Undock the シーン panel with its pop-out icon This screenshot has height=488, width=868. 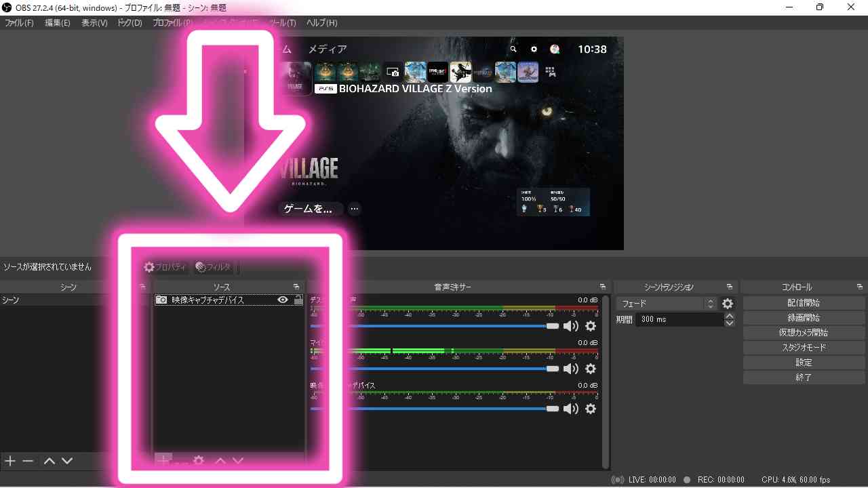(x=142, y=287)
